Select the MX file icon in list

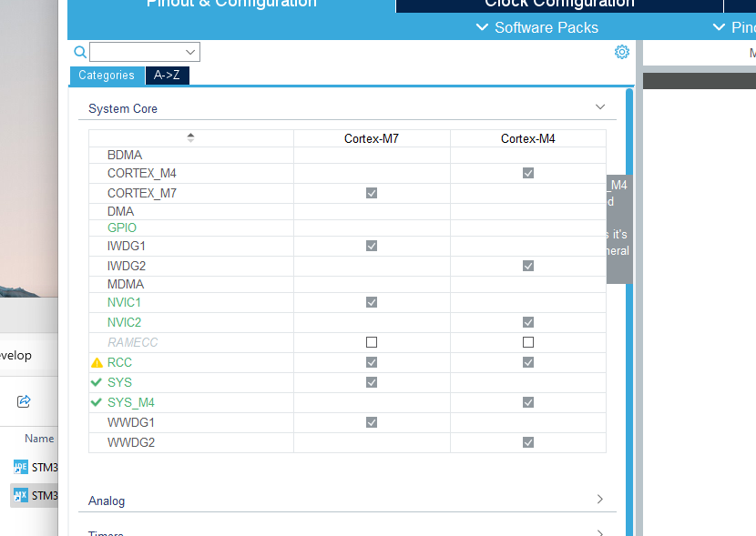[21, 496]
